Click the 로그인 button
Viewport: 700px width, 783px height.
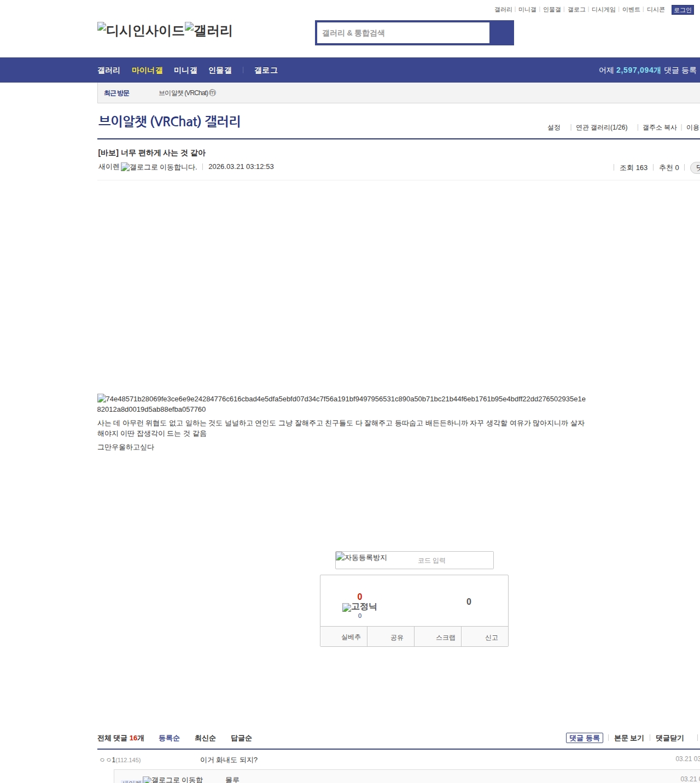click(x=682, y=10)
